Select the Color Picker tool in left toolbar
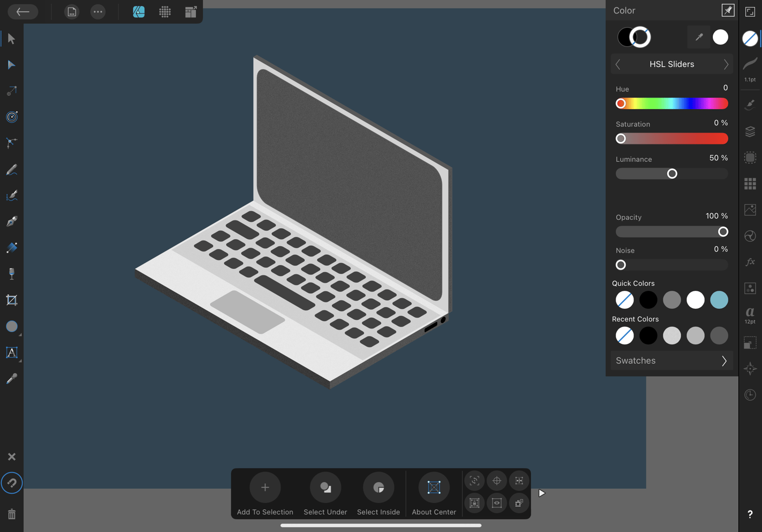 pos(11,379)
